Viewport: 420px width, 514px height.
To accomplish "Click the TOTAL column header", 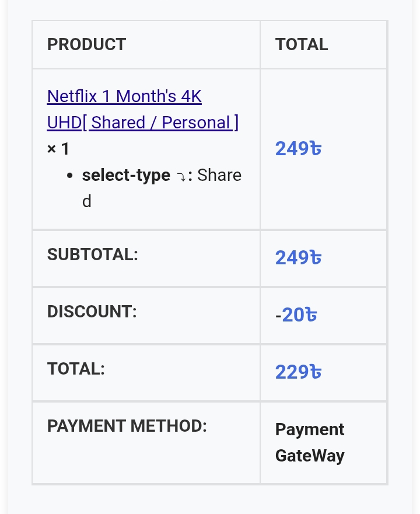I will click(302, 44).
